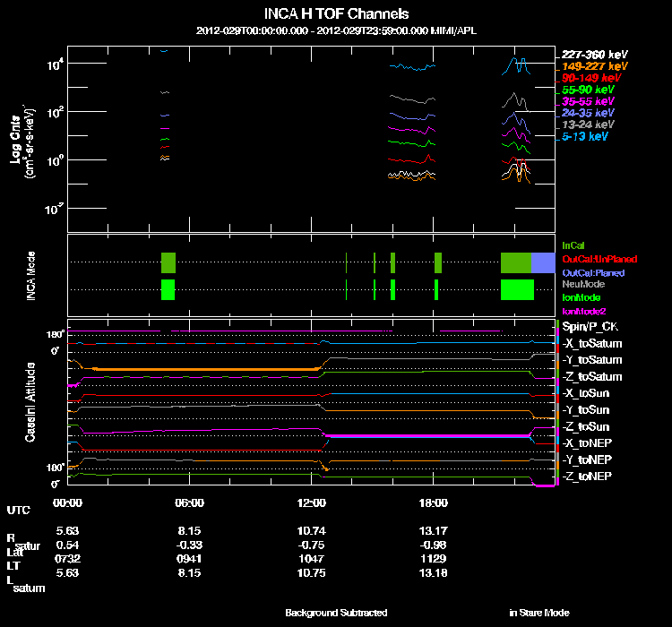Select the InCal mode legend label

click(573, 245)
